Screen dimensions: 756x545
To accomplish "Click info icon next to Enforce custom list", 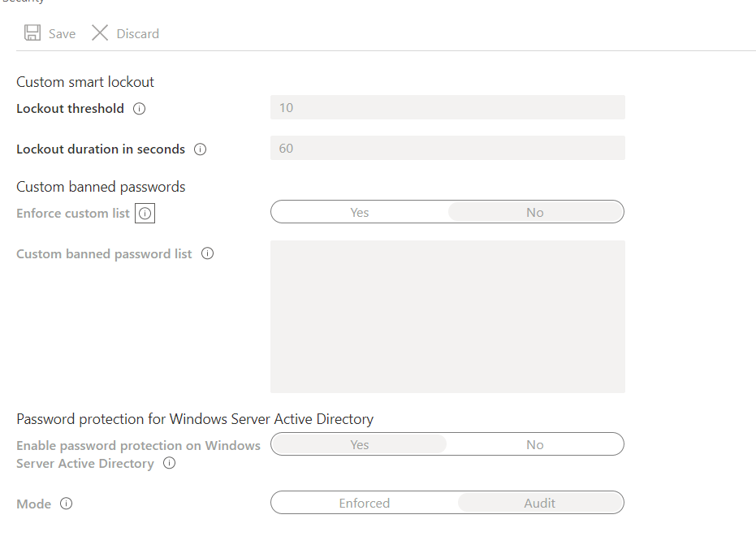I will (x=145, y=214).
